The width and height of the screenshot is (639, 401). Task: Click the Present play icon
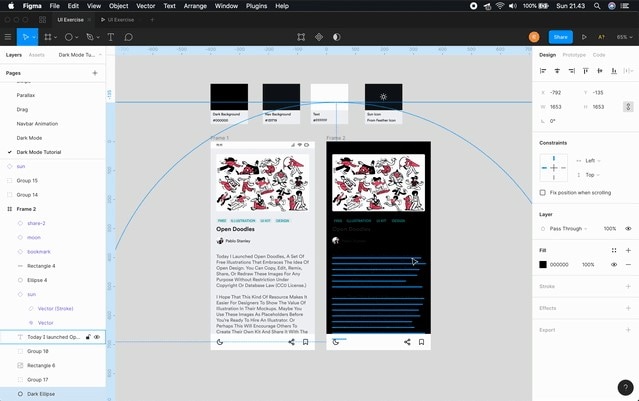click(x=584, y=37)
